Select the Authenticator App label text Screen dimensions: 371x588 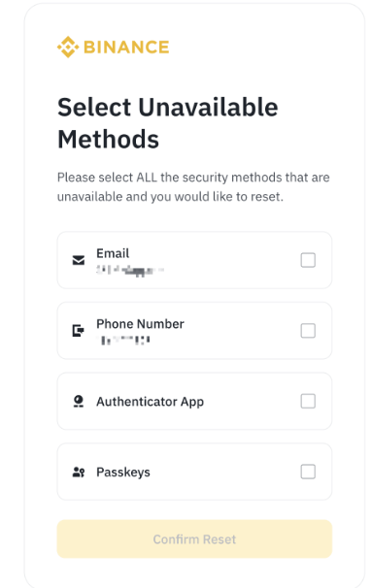[150, 402]
